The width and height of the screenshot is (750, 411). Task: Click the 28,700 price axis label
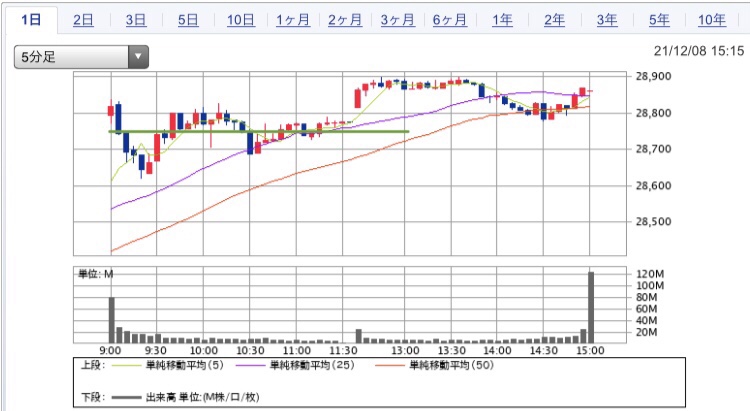[x=653, y=149]
